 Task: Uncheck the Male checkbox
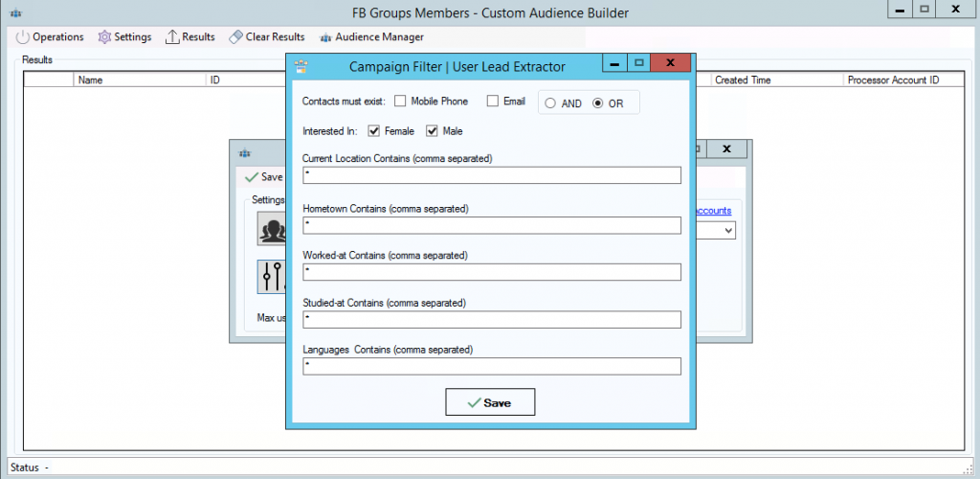coord(432,131)
